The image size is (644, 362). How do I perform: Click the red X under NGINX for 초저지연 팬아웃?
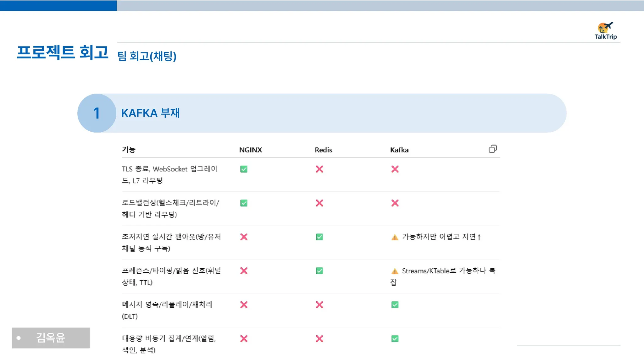coord(244,237)
